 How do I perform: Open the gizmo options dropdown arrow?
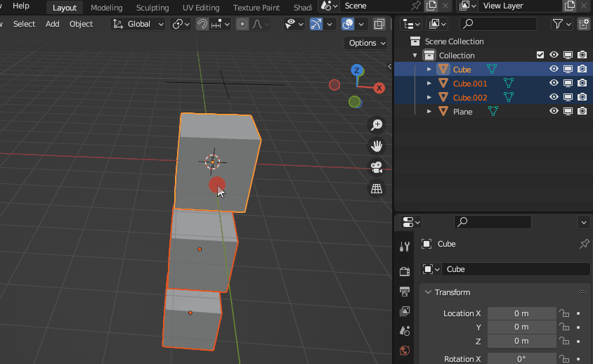click(x=330, y=24)
